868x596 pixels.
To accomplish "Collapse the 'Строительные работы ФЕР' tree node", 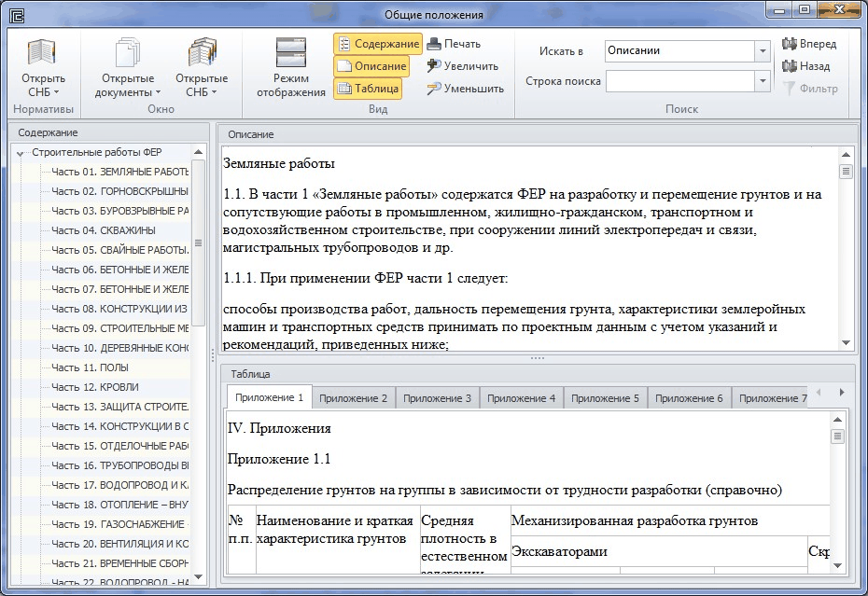I will tap(20, 153).
